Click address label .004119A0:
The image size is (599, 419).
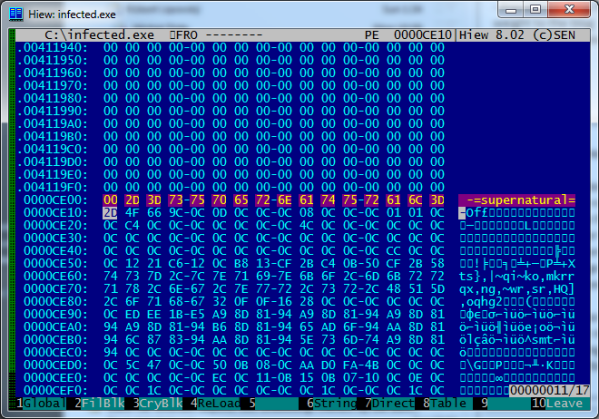click(52, 124)
